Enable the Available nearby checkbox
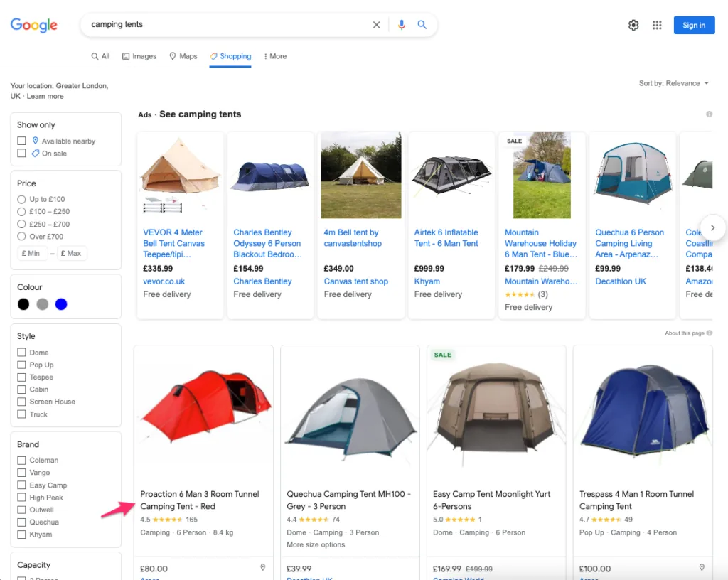This screenshot has height=580, width=728. (x=22, y=141)
